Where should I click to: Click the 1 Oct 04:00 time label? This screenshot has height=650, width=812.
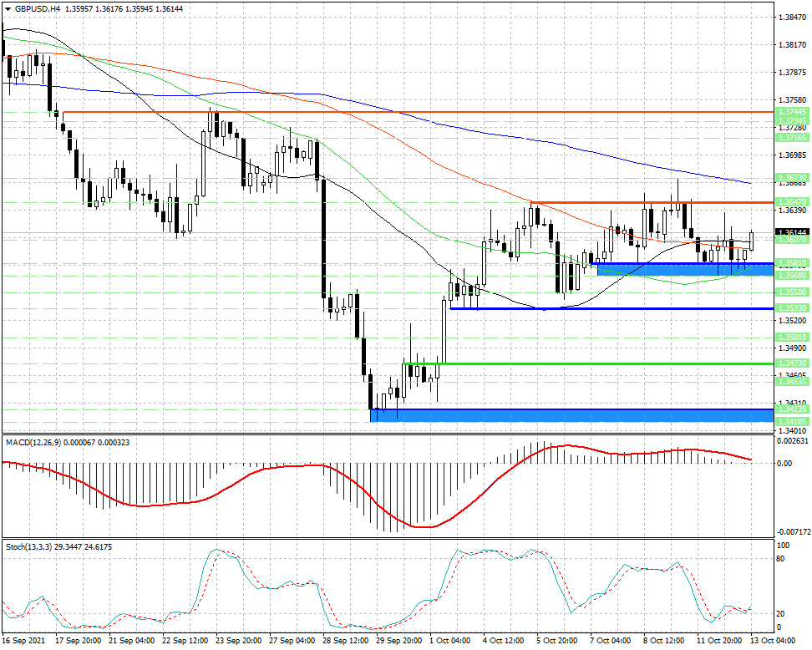point(450,641)
